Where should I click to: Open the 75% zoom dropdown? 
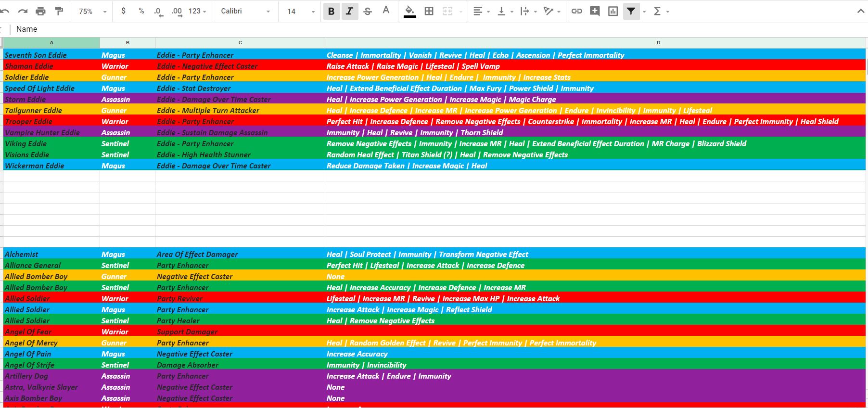coord(92,11)
